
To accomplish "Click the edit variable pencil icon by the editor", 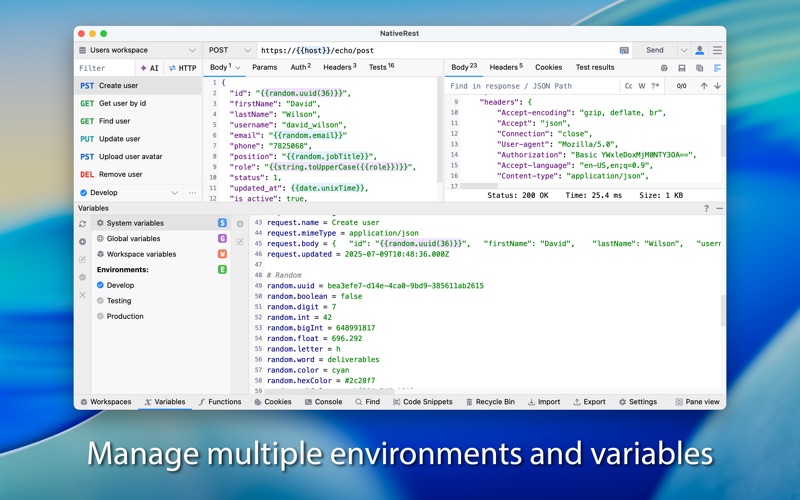I will click(240, 242).
